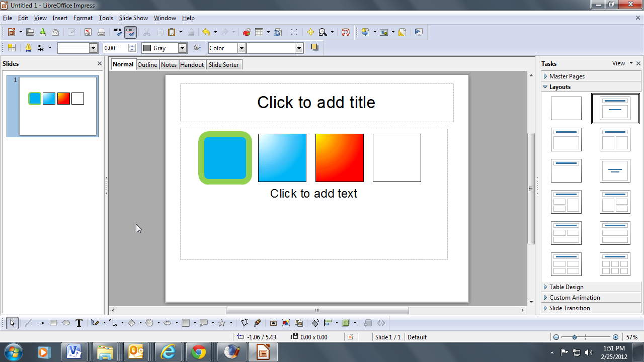Switch to the Slide Sorter tab
Image resolution: width=644 pixels, height=362 pixels.
[223, 65]
